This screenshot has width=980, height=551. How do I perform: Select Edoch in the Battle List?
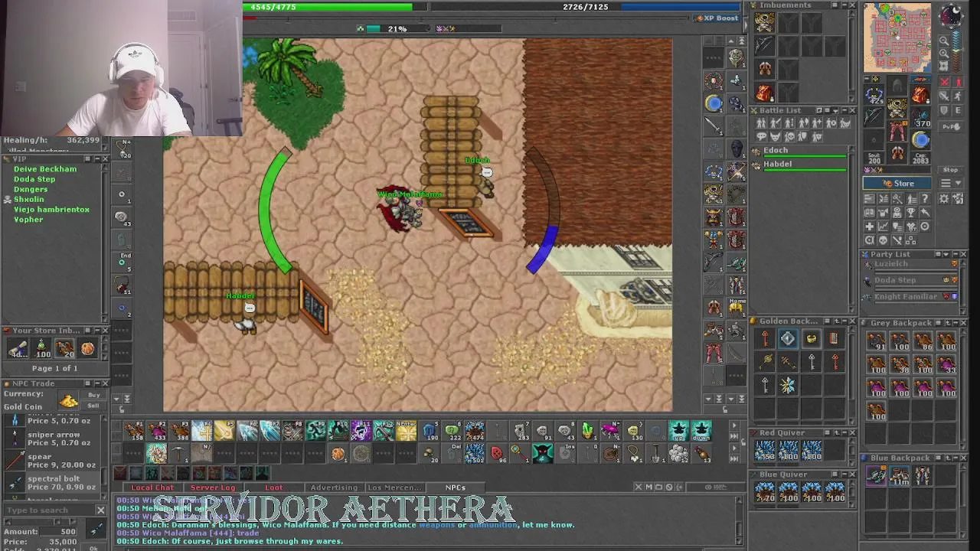[800, 151]
